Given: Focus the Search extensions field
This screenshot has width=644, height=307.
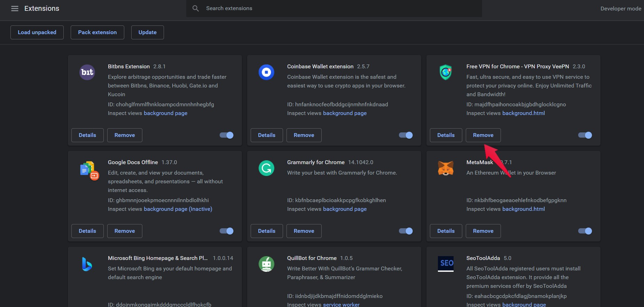Looking at the screenshot, I should tap(334, 8).
